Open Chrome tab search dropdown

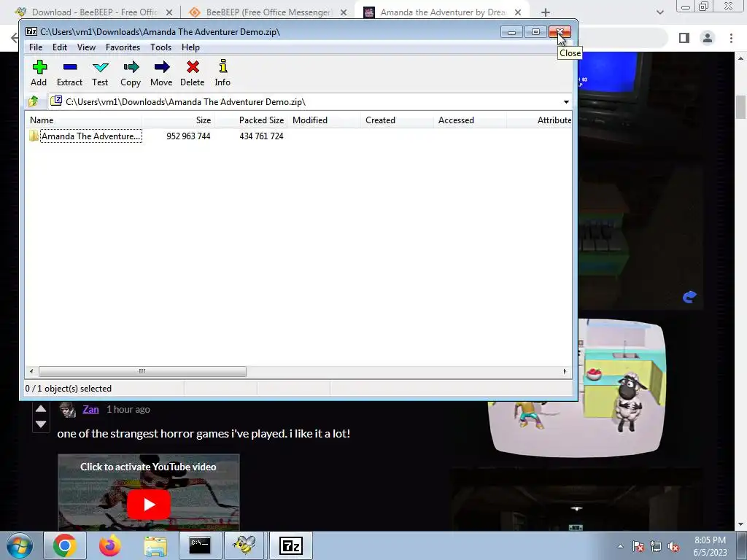coord(659,12)
